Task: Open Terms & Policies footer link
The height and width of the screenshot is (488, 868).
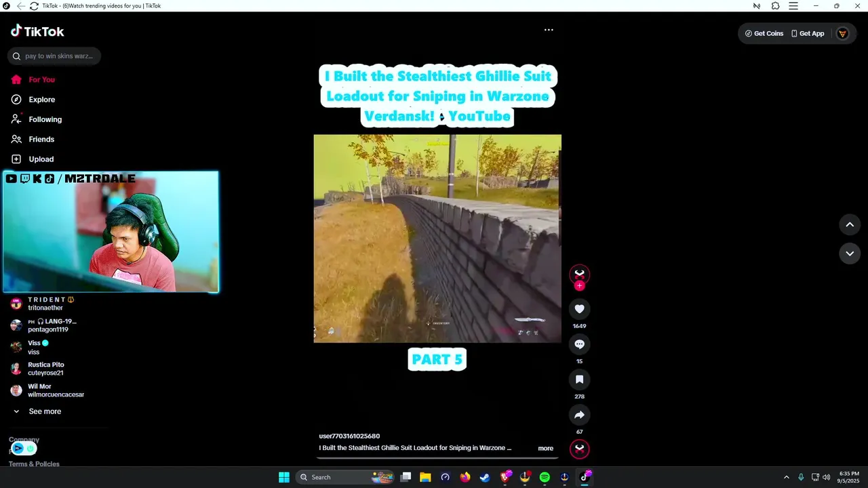Action: (34, 464)
